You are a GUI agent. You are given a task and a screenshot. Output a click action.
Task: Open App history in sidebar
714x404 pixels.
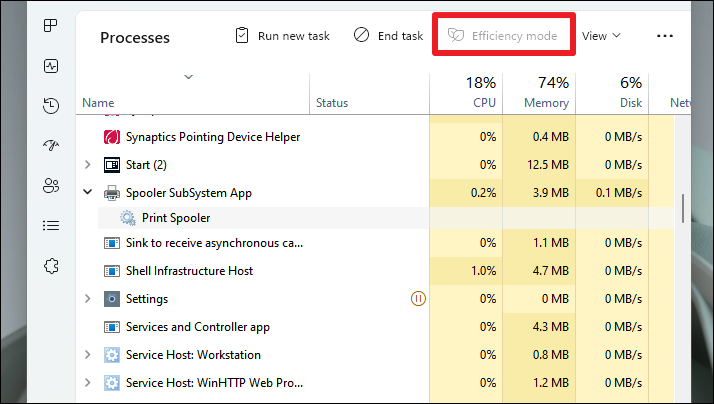click(50, 106)
